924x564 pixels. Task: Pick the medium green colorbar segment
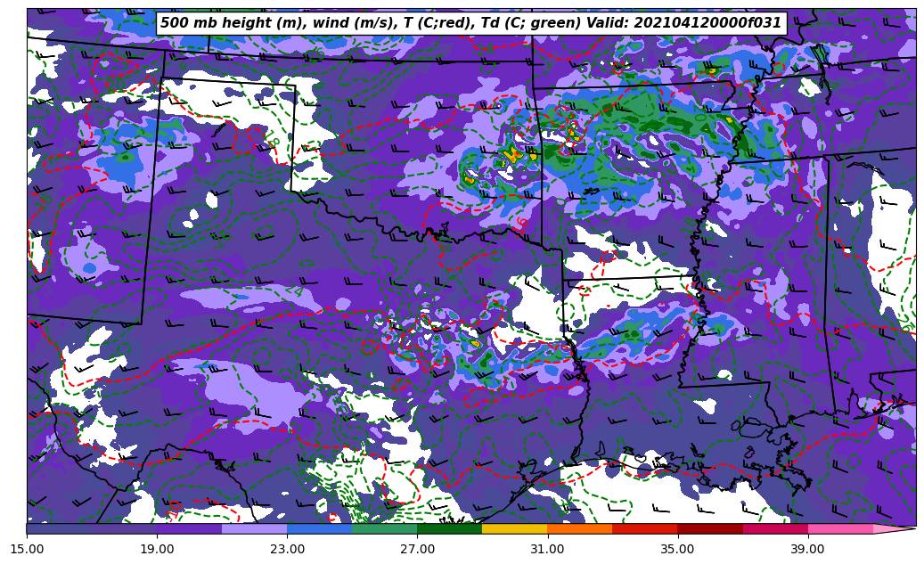click(x=384, y=528)
